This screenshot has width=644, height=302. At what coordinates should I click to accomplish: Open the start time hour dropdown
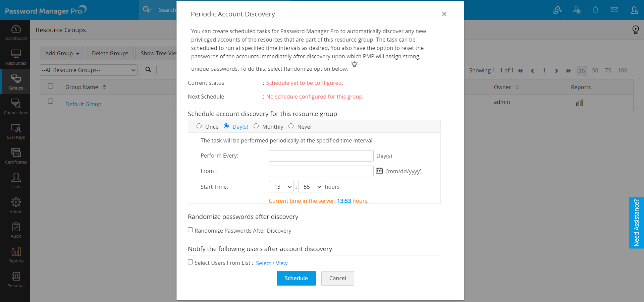(281, 187)
